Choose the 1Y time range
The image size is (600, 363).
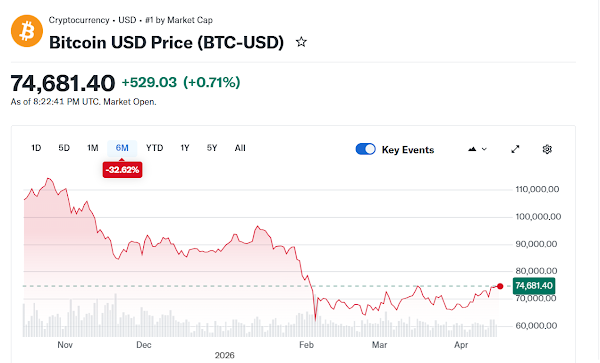[x=185, y=148]
